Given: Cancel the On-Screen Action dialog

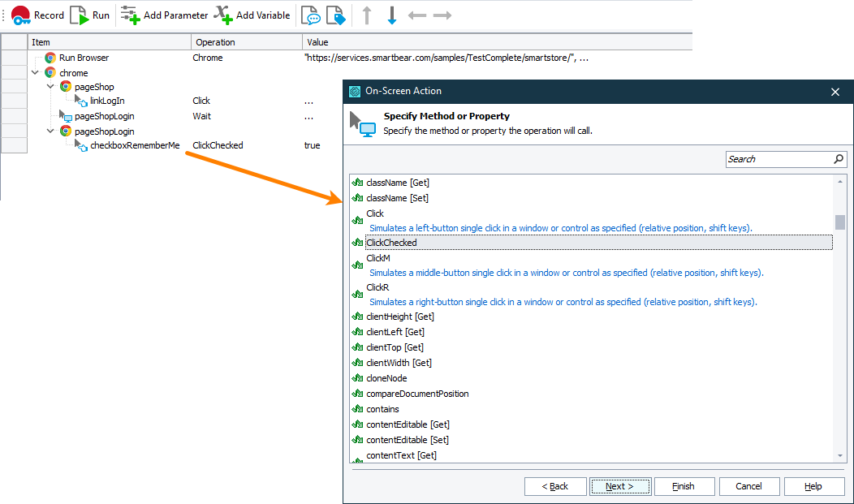Looking at the screenshot, I should point(749,486).
